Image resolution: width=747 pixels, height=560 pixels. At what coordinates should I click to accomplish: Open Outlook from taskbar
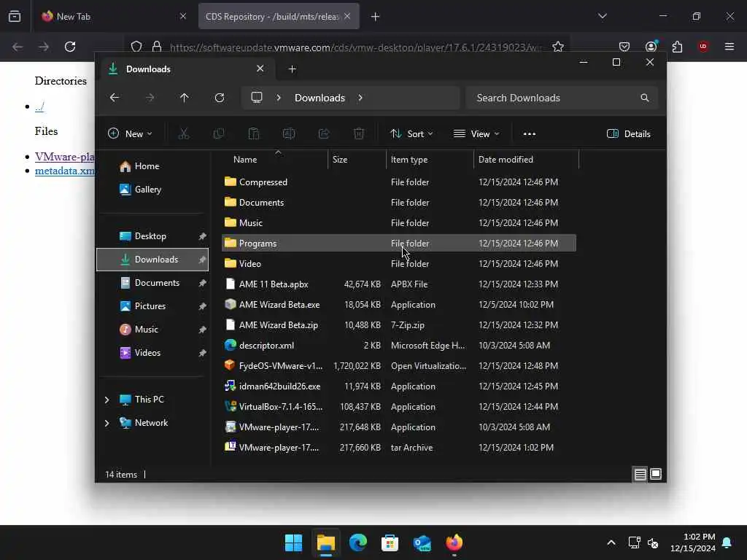pos(422,542)
